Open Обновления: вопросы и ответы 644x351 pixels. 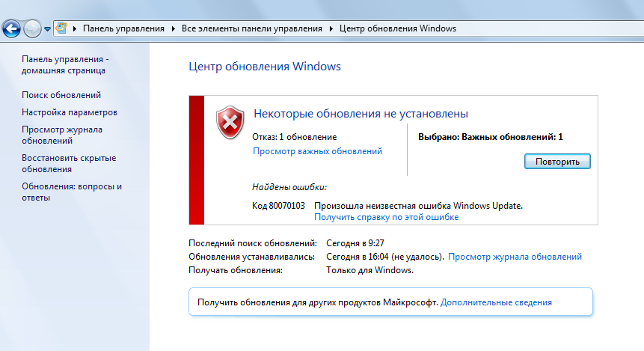point(72,192)
